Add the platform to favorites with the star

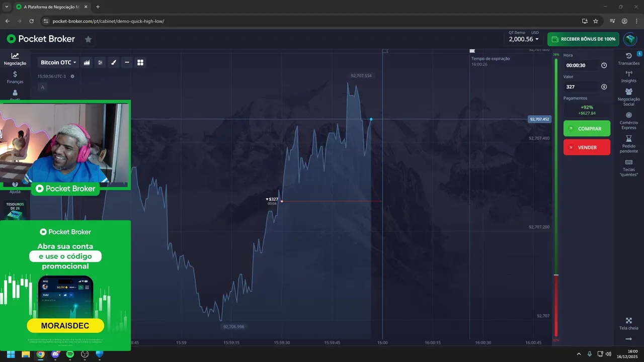pos(88,39)
